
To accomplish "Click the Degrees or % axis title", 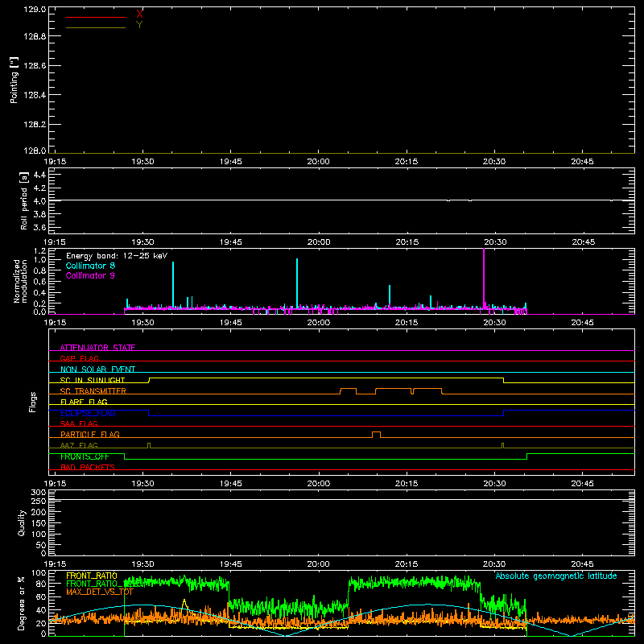I will pyautogui.click(x=21, y=604).
